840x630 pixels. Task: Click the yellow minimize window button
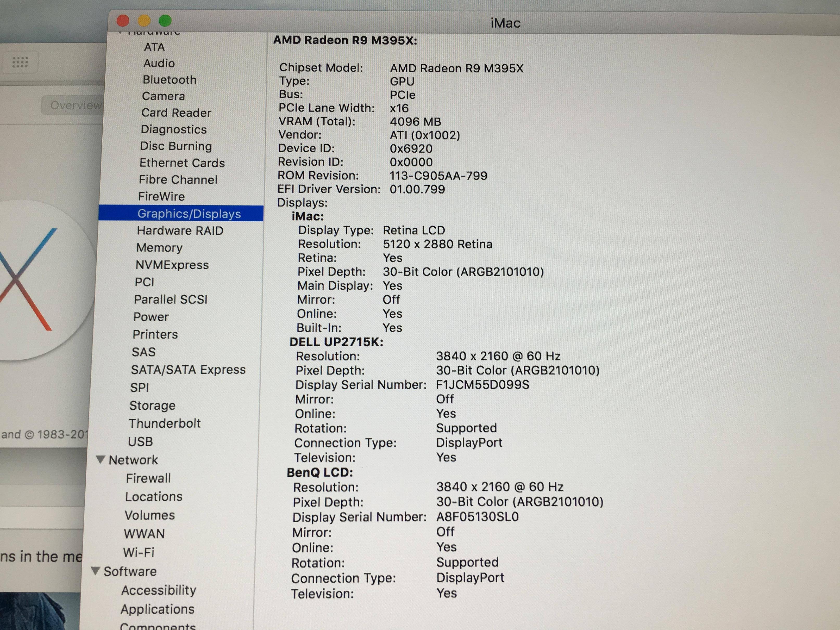point(144,21)
